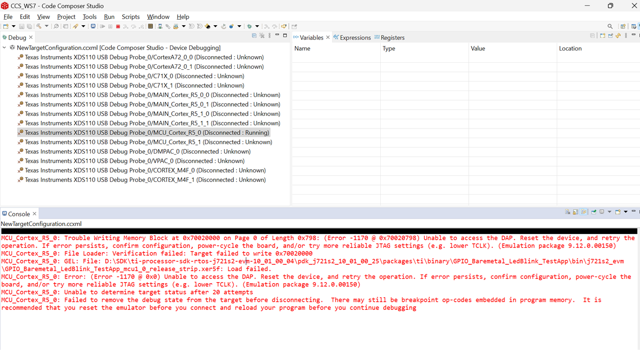
Task: Select CortexA72_0_0 debug probe entry
Action: [141, 57]
